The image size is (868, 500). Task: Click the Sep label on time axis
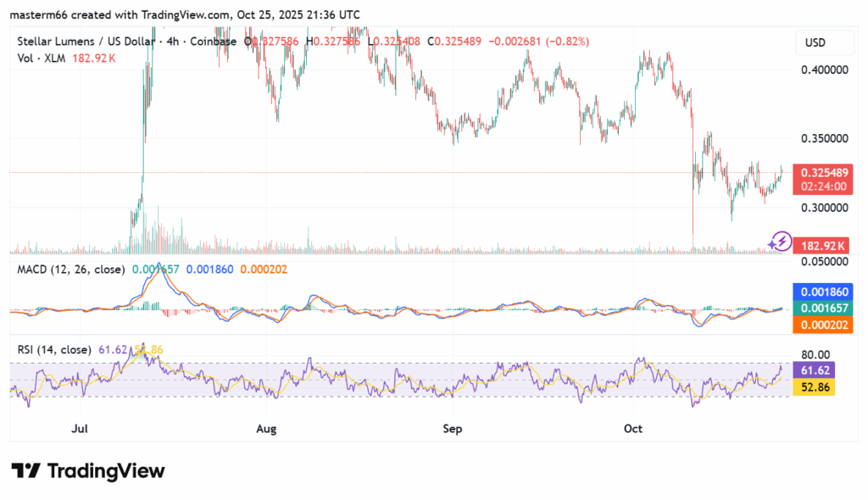pyautogui.click(x=452, y=429)
